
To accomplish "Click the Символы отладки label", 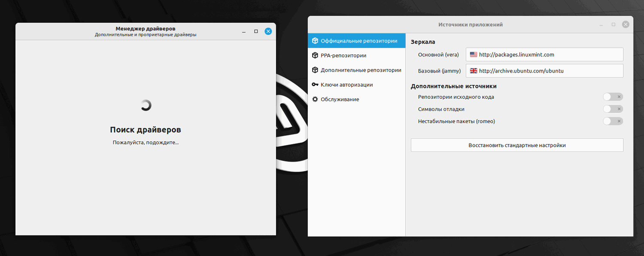I will [x=441, y=109].
